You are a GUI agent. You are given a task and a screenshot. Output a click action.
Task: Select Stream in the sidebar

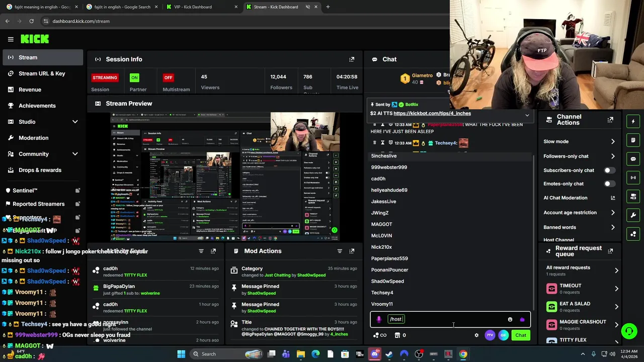(x=43, y=57)
